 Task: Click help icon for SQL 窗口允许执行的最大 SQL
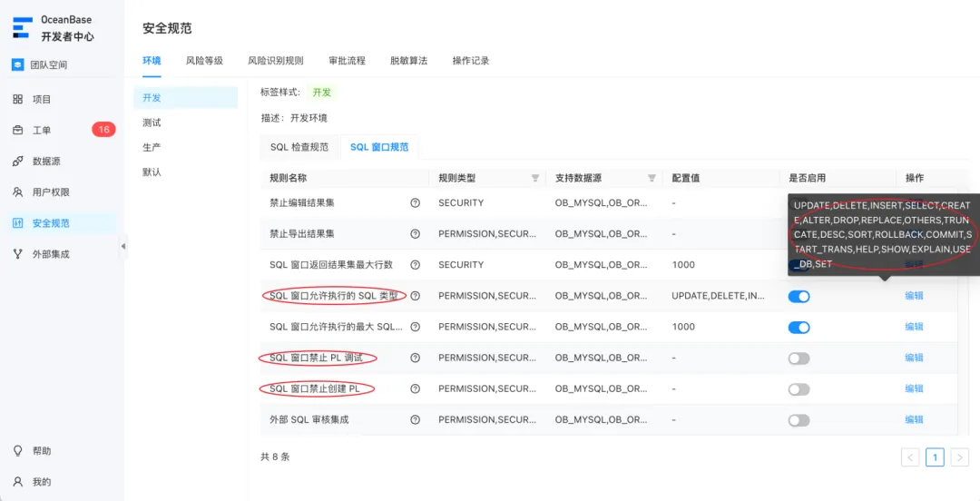click(x=415, y=327)
